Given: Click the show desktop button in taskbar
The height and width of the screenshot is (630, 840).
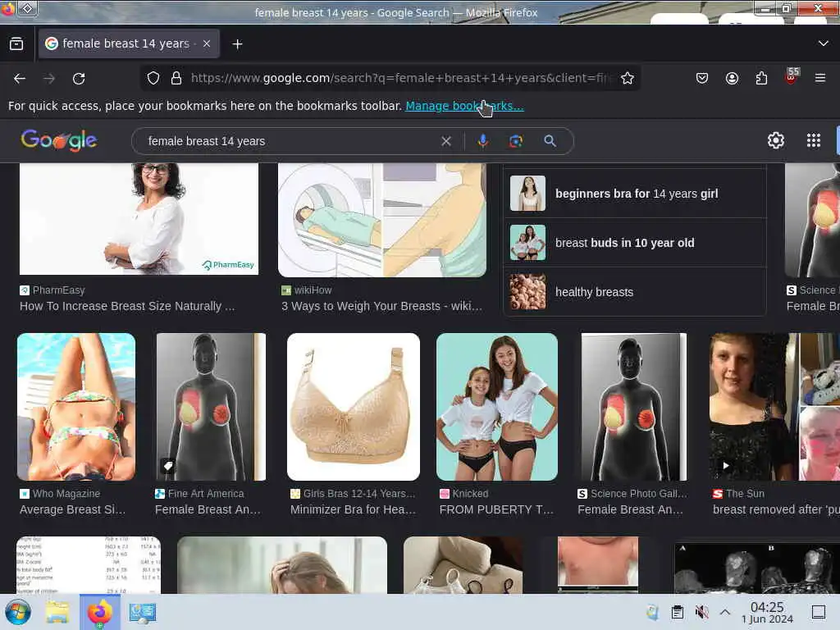Looking at the screenshot, I should (819, 612).
